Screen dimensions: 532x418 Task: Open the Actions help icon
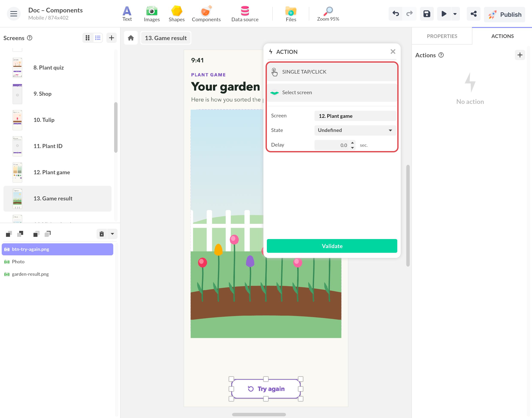[x=441, y=55]
